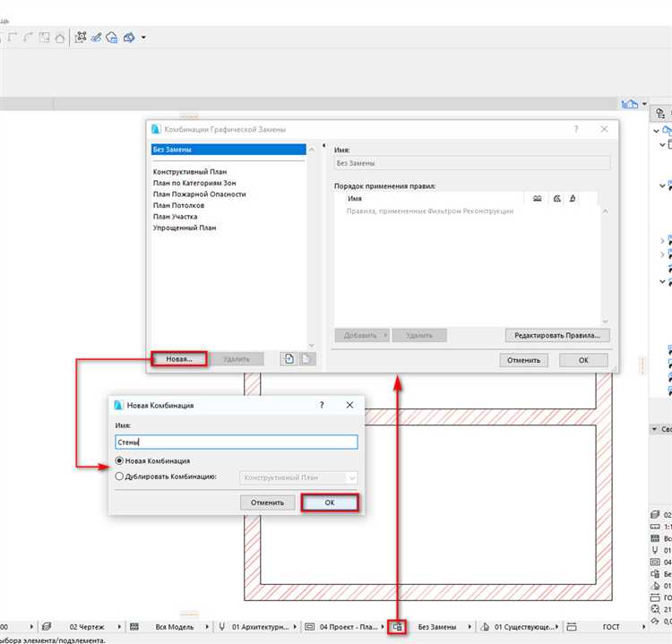Click the help question mark in the Новая Комбинация dialog

pos(322,405)
